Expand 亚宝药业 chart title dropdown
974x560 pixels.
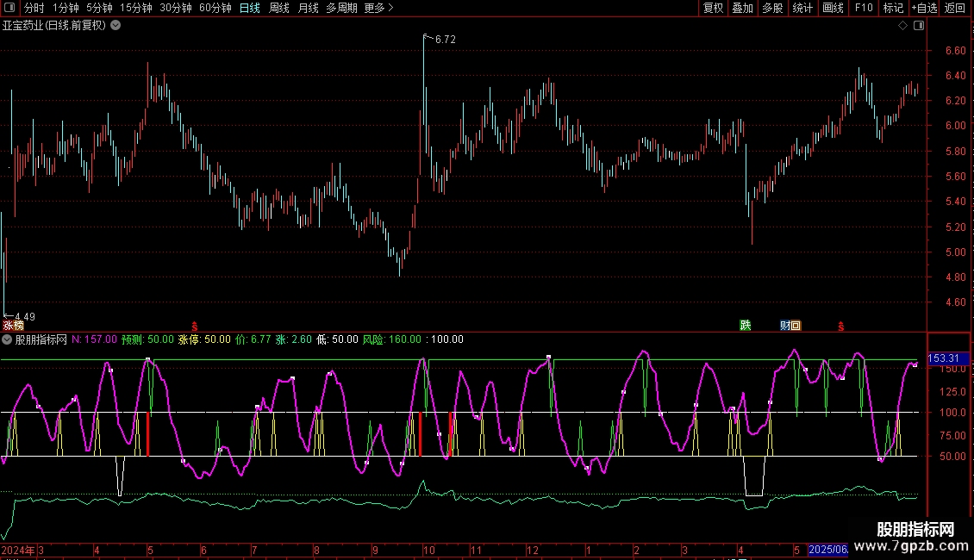pyautogui.click(x=116, y=26)
